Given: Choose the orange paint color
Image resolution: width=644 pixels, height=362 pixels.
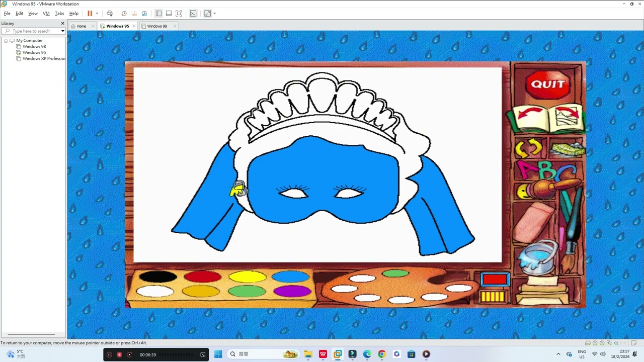Looking at the screenshot, I should pyautogui.click(x=201, y=291).
